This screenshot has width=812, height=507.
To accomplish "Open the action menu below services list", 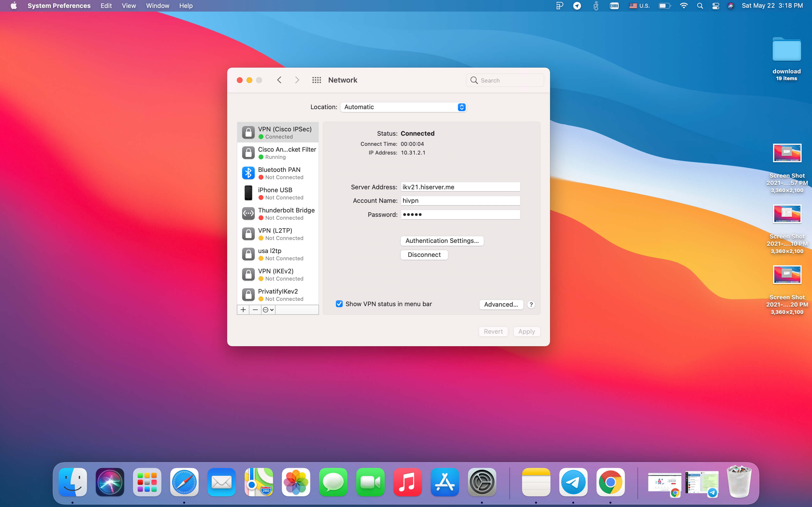I will [x=268, y=310].
